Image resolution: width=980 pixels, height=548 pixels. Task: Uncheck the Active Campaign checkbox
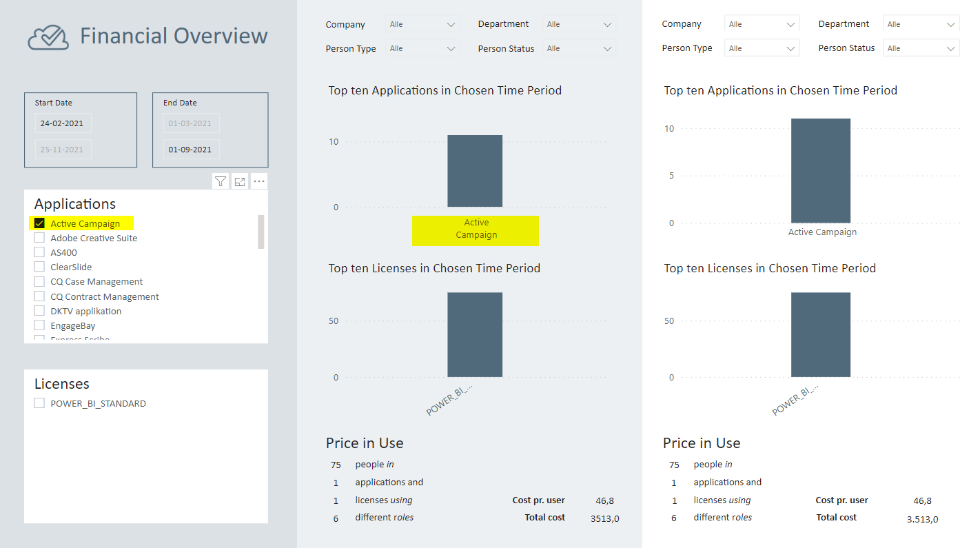tap(39, 223)
